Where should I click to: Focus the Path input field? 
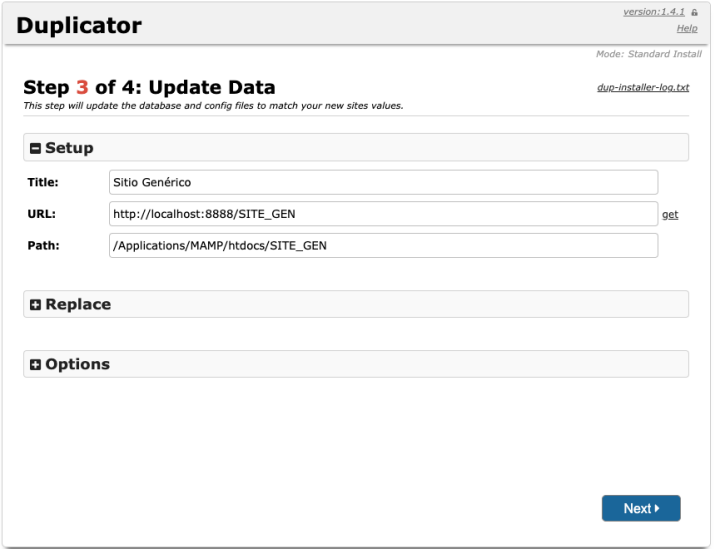(383, 245)
